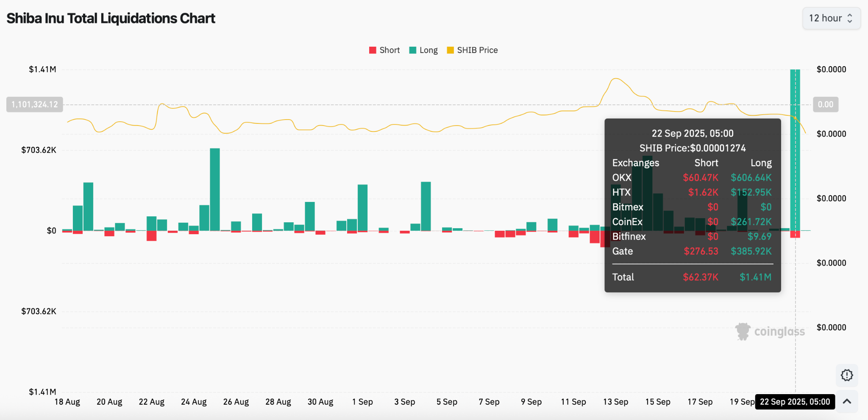Click the upper $703.62K y-axis label
This screenshot has width=868, height=420.
pyautogui.click(x=39, y=150)
